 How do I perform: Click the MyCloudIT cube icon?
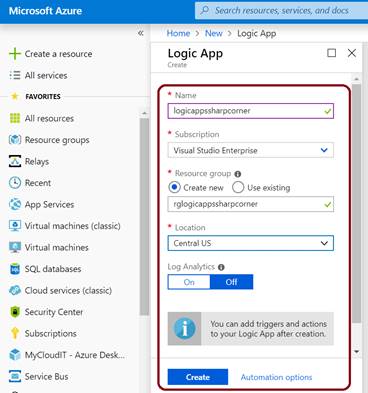tap(15, 355)
